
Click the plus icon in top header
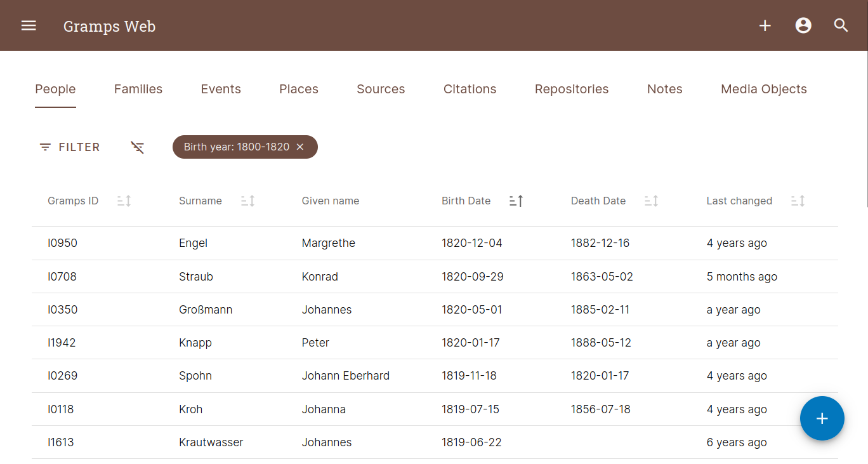coord(765,25)
